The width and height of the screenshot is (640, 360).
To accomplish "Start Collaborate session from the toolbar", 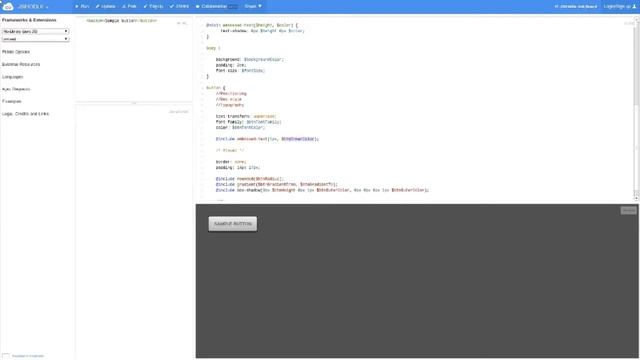I will [x=216, y=7].
